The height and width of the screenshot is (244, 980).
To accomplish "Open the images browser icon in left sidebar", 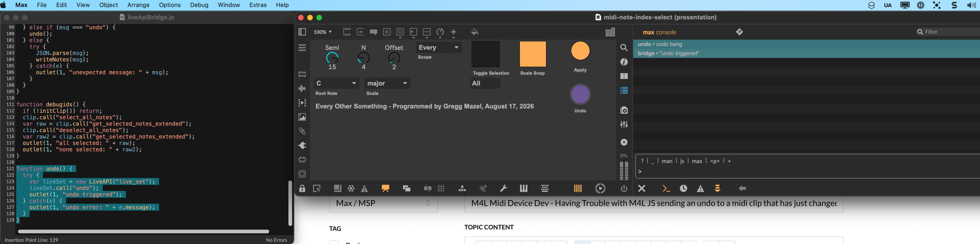I will click(x=302, y=117).
